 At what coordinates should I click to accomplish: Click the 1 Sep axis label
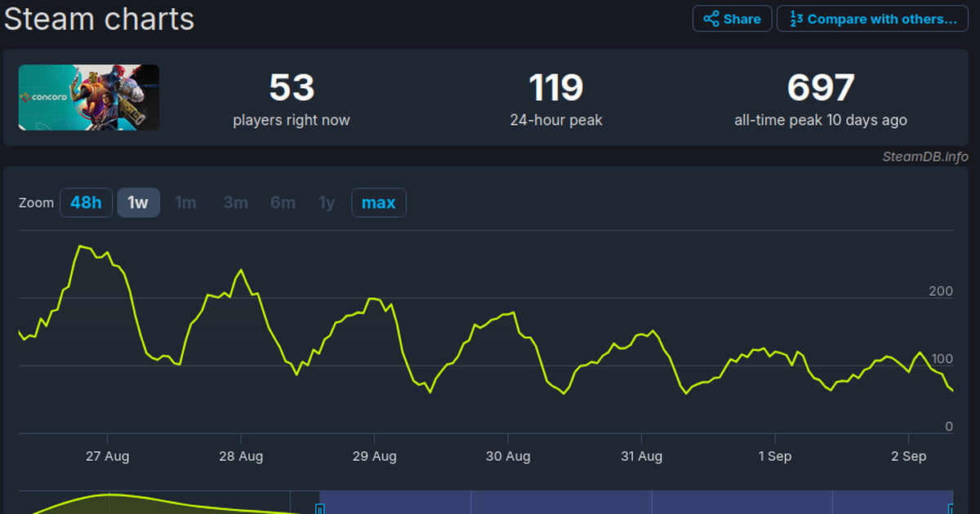774,456
